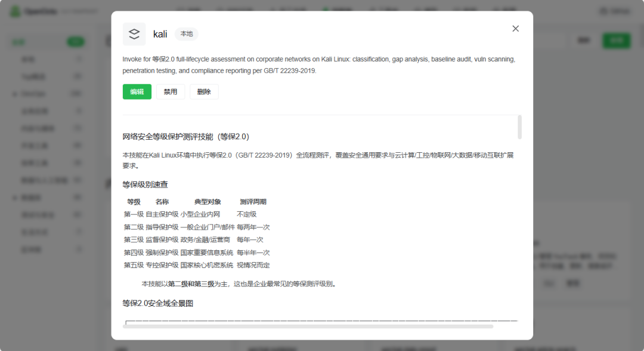
Task: Click the 编辑 button
Action: pos(137,92)
